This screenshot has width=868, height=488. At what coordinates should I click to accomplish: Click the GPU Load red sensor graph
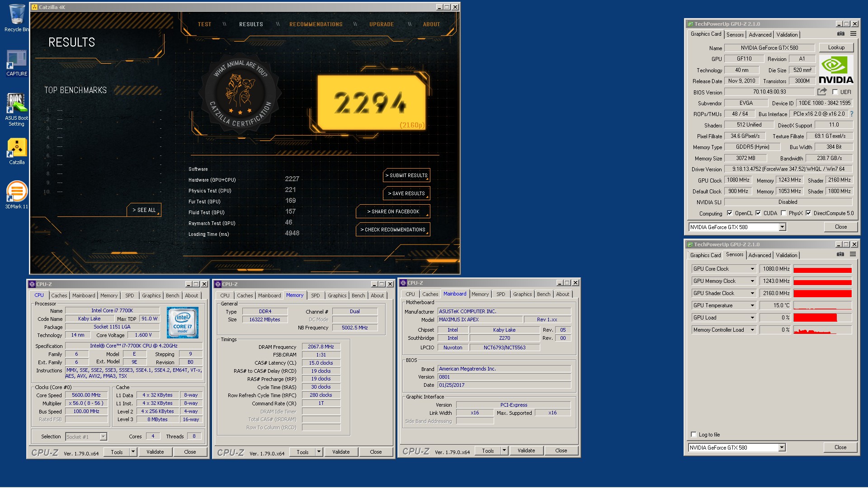click(823, 318)
